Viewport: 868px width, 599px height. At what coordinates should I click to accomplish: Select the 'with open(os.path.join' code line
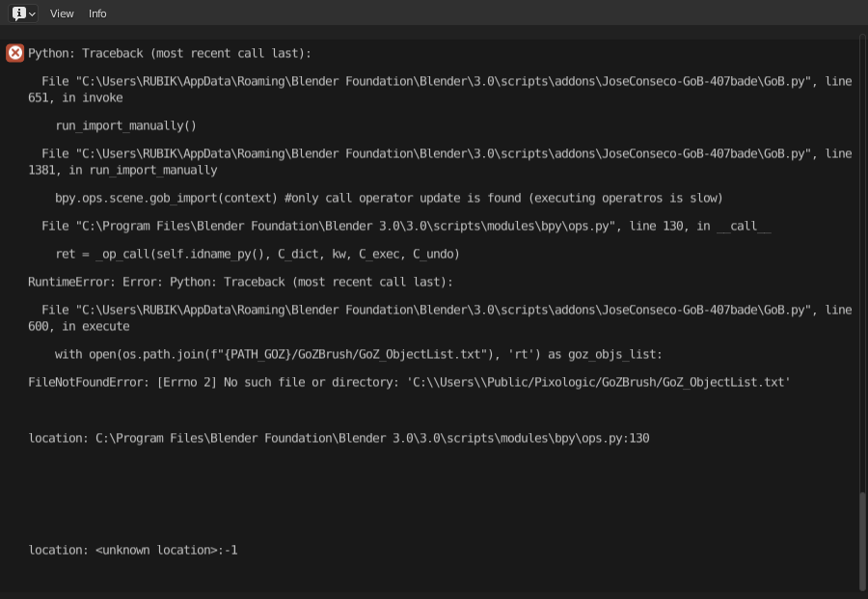click(359, 354)
